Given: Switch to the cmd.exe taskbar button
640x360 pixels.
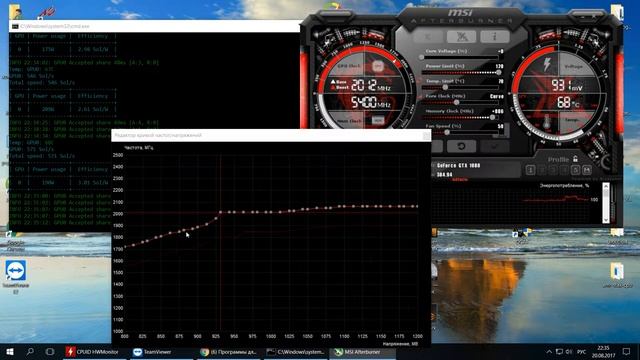Looking at the screenshot, I should tap(296, 352).
